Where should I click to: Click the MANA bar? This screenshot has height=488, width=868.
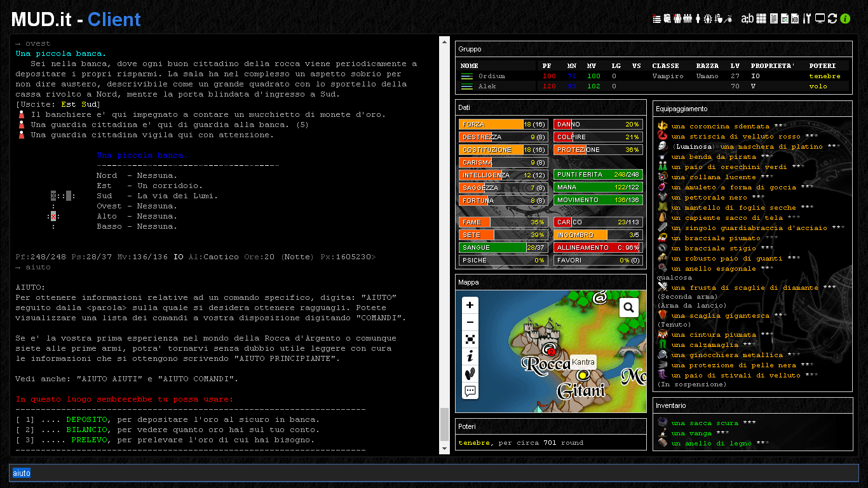click(x=598, y=187)
